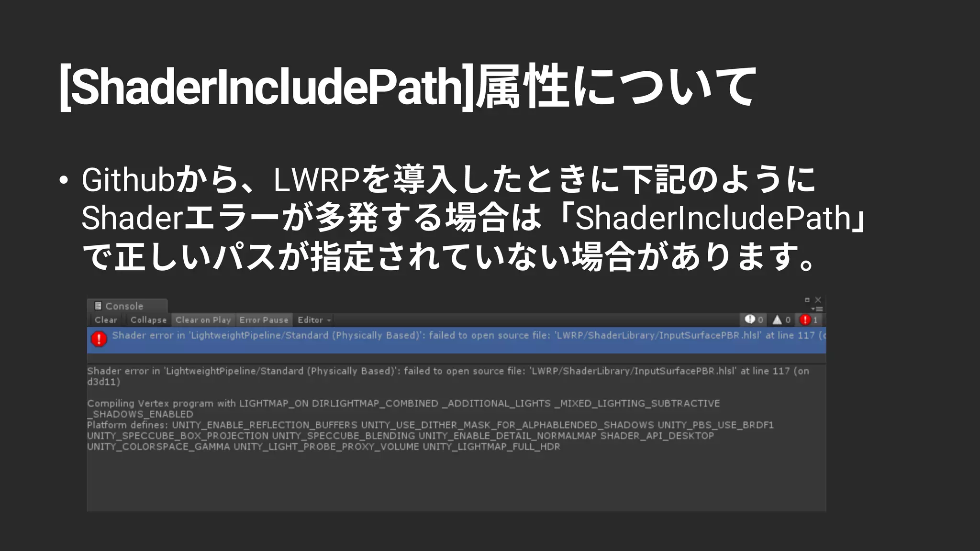Toggle info message filter showing 0
This screenshot has height=551, width=980.
[x=754, y=320]
